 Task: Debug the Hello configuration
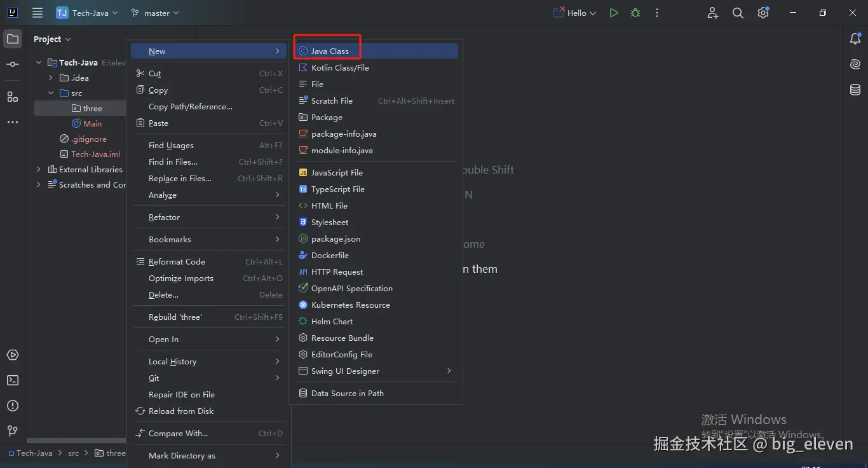[x=635, y=13]
